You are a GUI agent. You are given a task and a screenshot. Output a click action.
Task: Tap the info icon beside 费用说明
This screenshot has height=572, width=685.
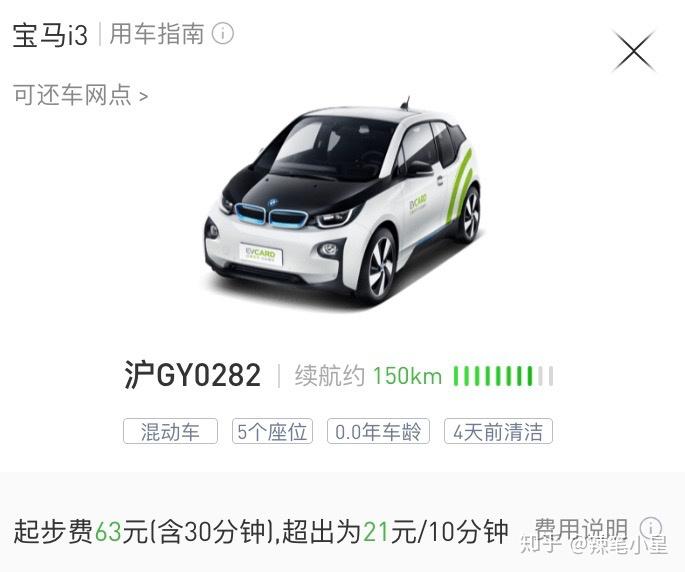tap(650, 527)
